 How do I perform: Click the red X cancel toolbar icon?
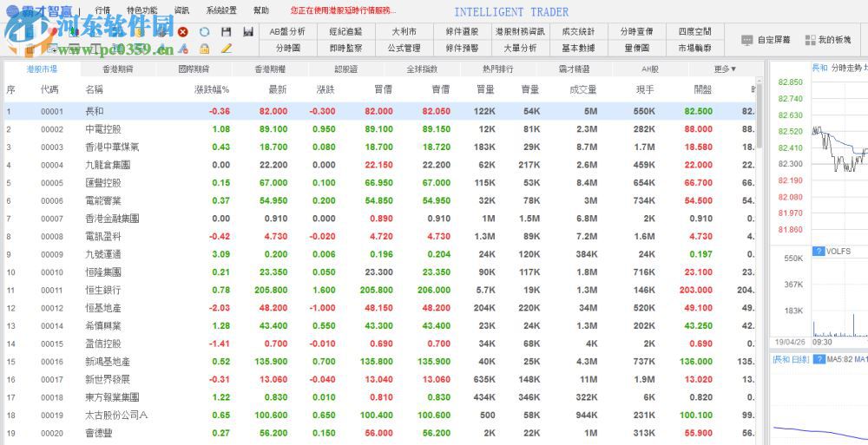click(182, 32)
